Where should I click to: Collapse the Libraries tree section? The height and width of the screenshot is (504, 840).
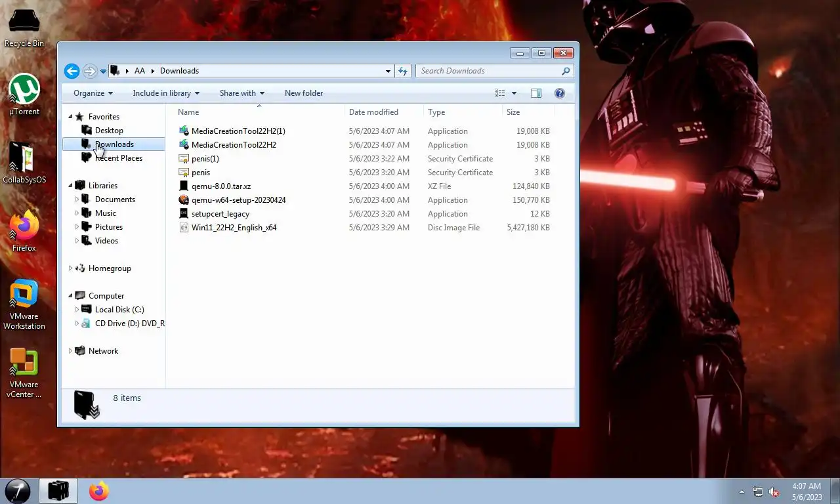click(x=71, y=186)
